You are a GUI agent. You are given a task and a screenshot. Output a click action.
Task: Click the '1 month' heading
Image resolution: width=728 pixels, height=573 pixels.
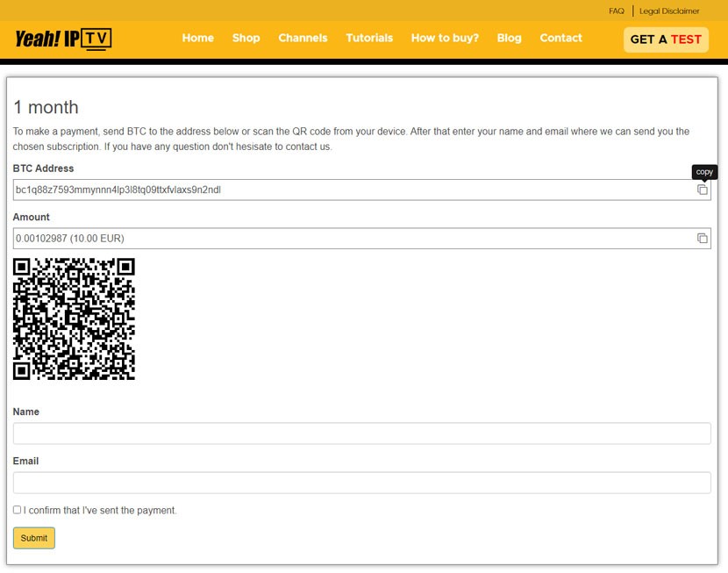point(46,107)
